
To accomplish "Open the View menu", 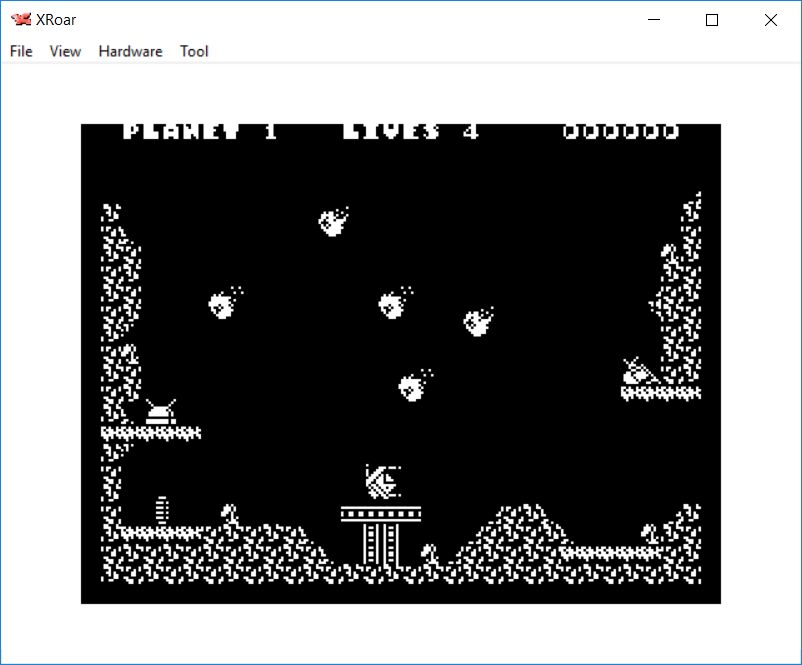I will [65, 51].
